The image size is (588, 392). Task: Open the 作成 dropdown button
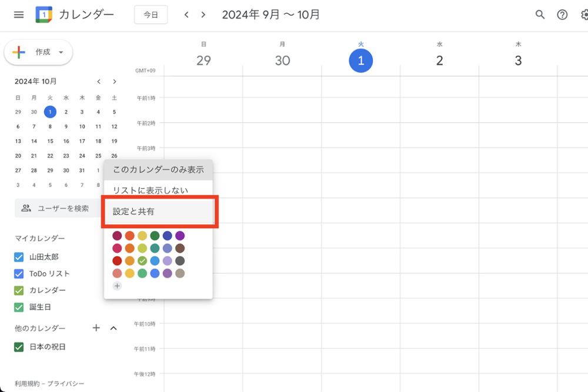coord(39,52)
